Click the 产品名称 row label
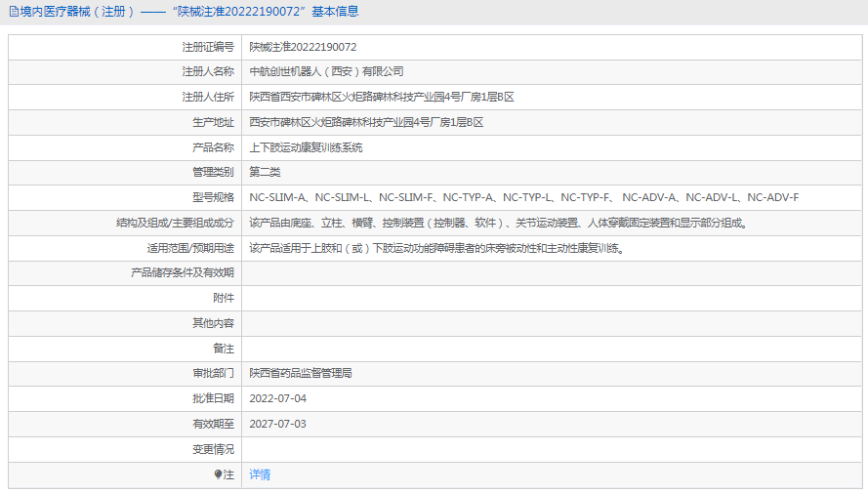Screen dimensions: 868x494 click(213, 147)
